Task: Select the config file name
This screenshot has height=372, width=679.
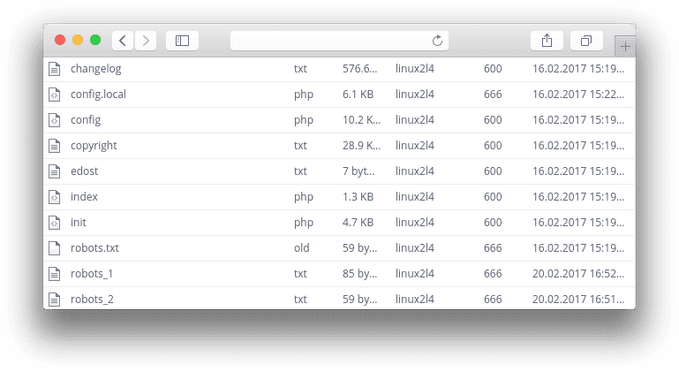Action: click(86, 120)
